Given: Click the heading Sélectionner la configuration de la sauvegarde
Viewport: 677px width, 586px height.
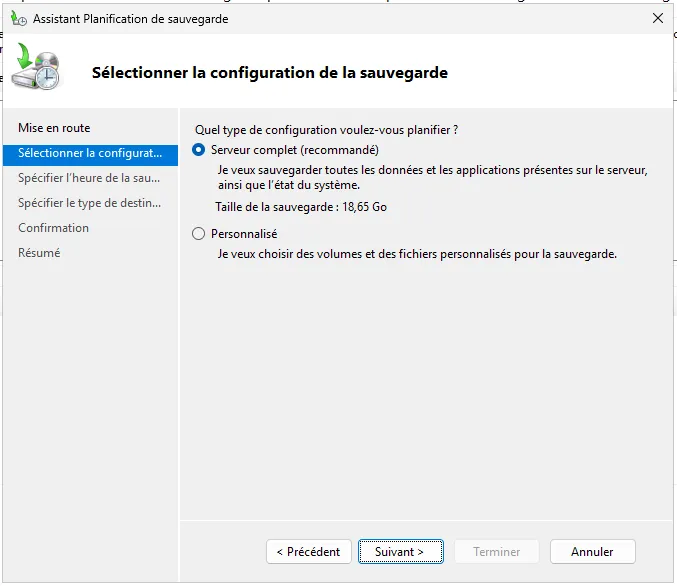Looking at the screenshot, I should point(269,73).
